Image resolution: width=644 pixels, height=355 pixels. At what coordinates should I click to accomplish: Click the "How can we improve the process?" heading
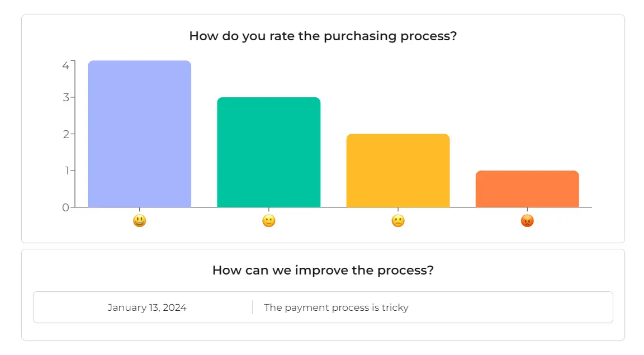click(323, 271)
